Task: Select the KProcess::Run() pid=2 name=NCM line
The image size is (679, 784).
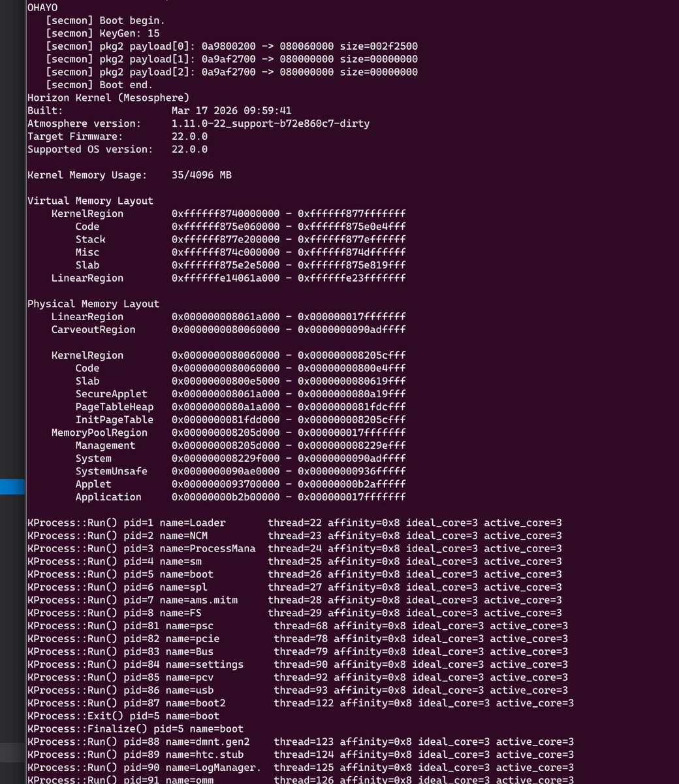Action: 294,536
